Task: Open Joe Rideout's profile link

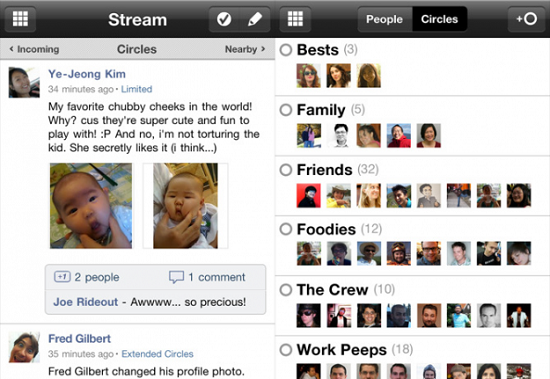Action: pos(86,302)
